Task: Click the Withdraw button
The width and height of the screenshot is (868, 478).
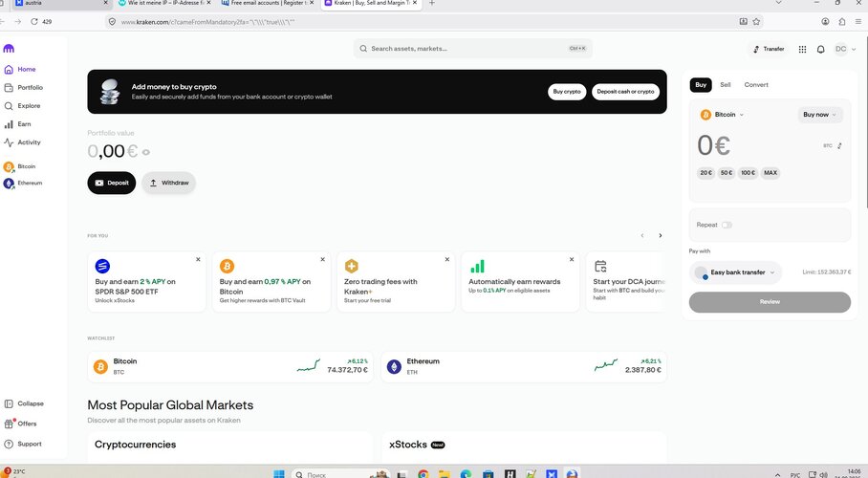Action: pyautogui.click(x=169, y=183)
